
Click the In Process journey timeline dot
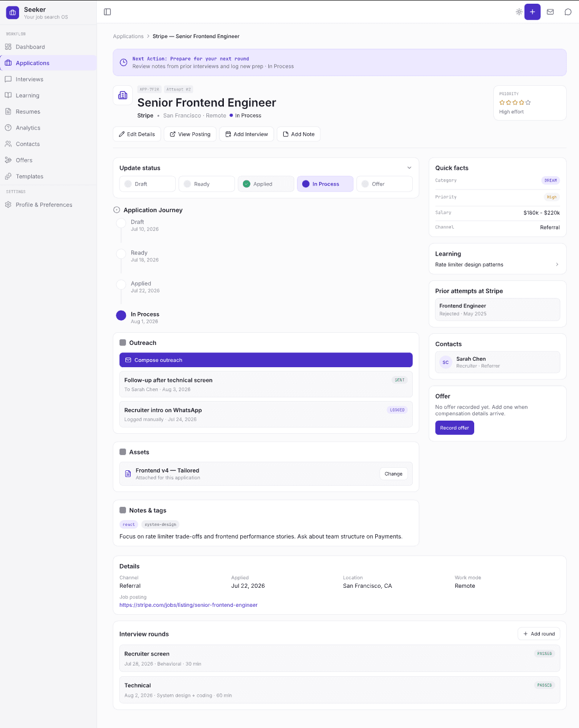coord(121,315)
